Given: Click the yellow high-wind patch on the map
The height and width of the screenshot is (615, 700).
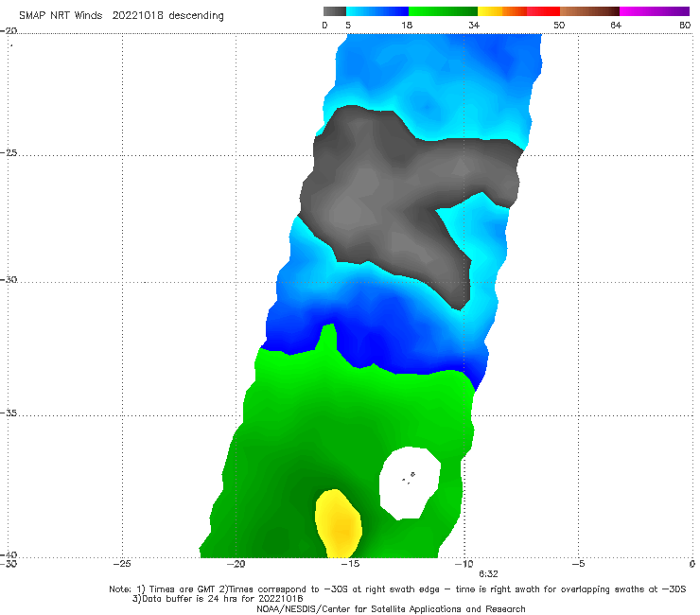Looking at the screenshot, I should click(339, 525).
